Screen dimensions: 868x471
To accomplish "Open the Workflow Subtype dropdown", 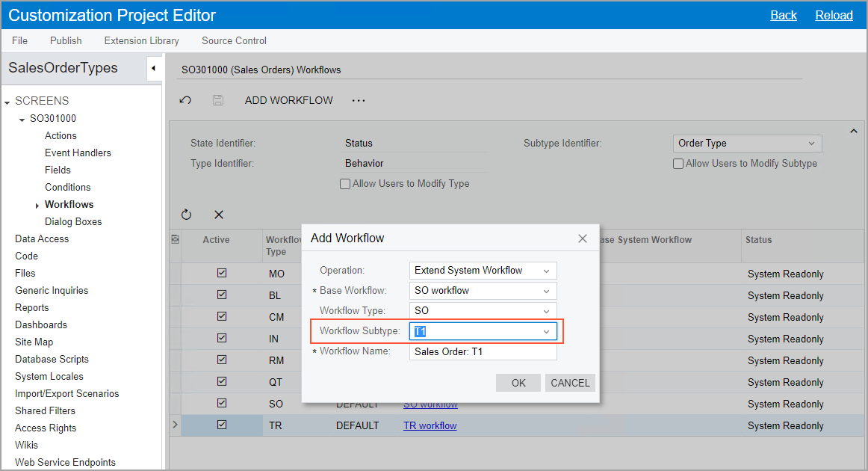I will [546, 331].
